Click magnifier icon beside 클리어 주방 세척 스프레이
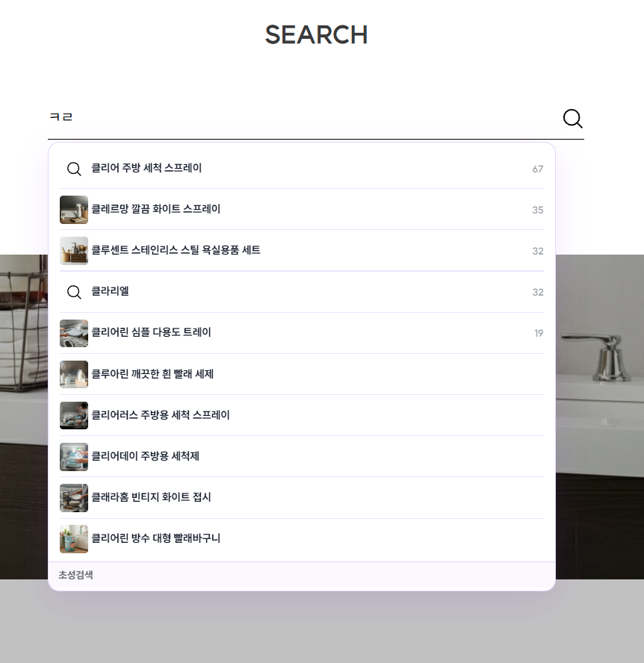Image resolution: width=644 pixels, height=663 pixels. [x=74, y=169]
